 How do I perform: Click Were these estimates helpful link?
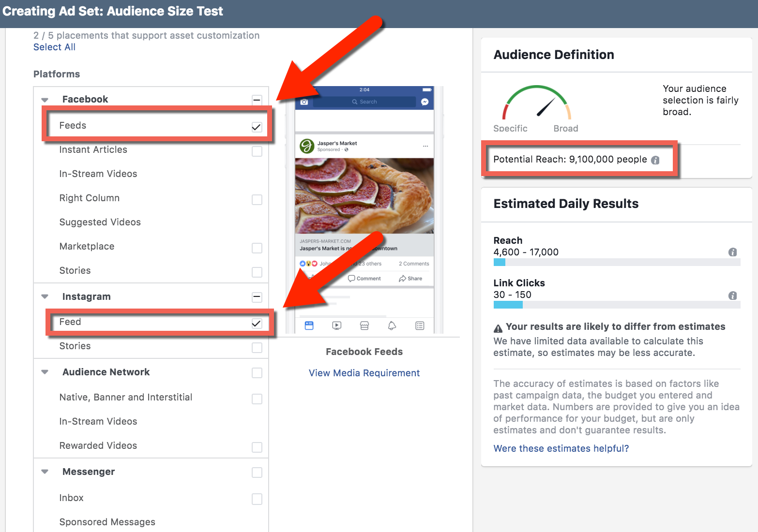(561, 448)
